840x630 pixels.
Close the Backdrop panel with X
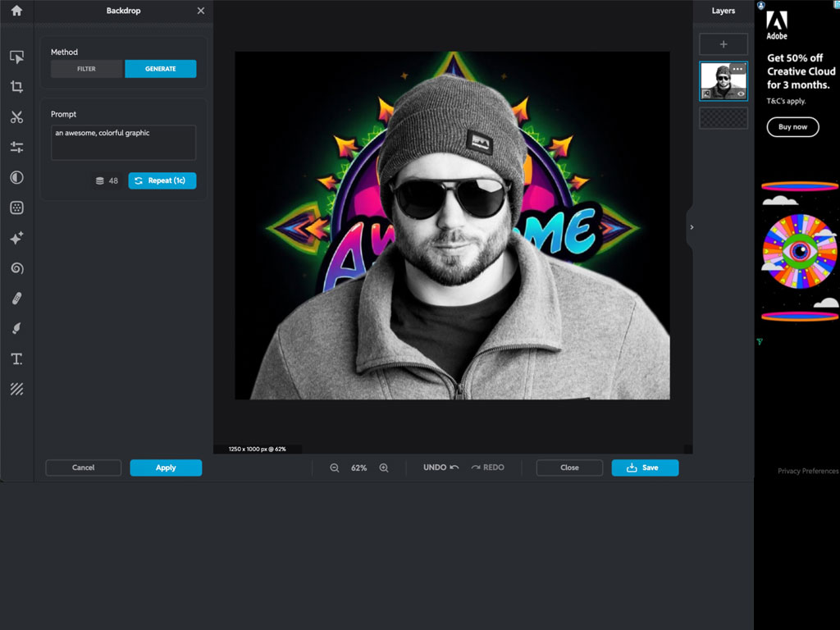[201, 11]
